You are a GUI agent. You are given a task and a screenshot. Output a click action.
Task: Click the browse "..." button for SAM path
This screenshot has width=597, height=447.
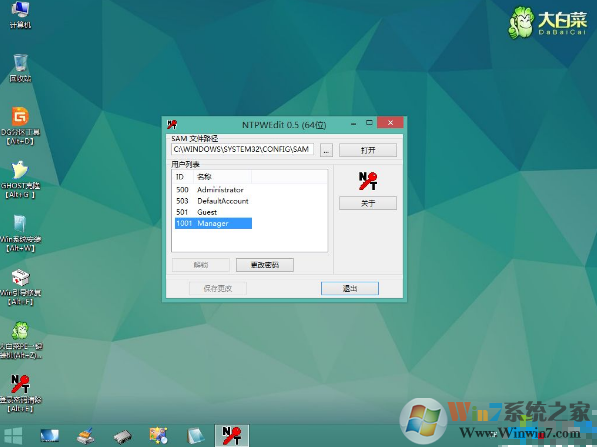click(x=326, y=150)
